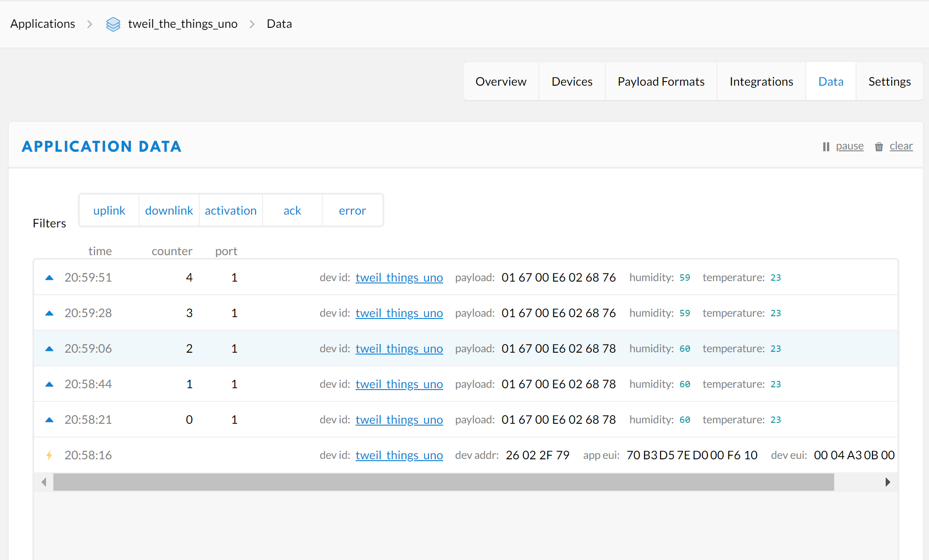Click the clear link
The width and height of the screenshot is (929, 560).
[x=901, y=146]
